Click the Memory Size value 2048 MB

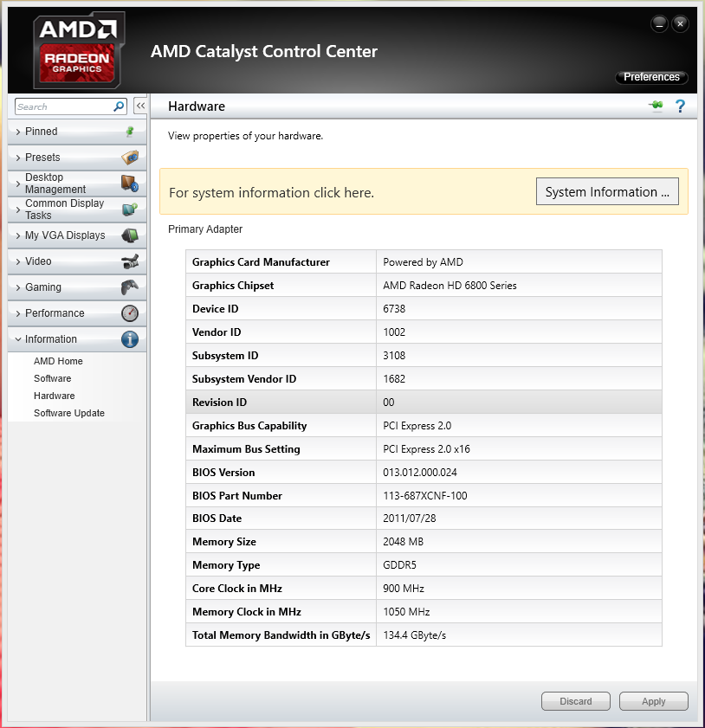click(403, 541)
